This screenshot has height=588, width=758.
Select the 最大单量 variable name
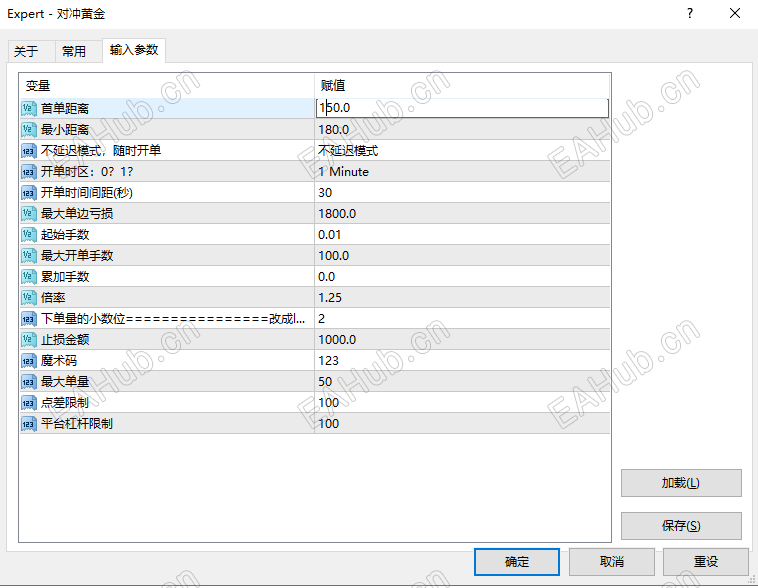coord(65,382)
